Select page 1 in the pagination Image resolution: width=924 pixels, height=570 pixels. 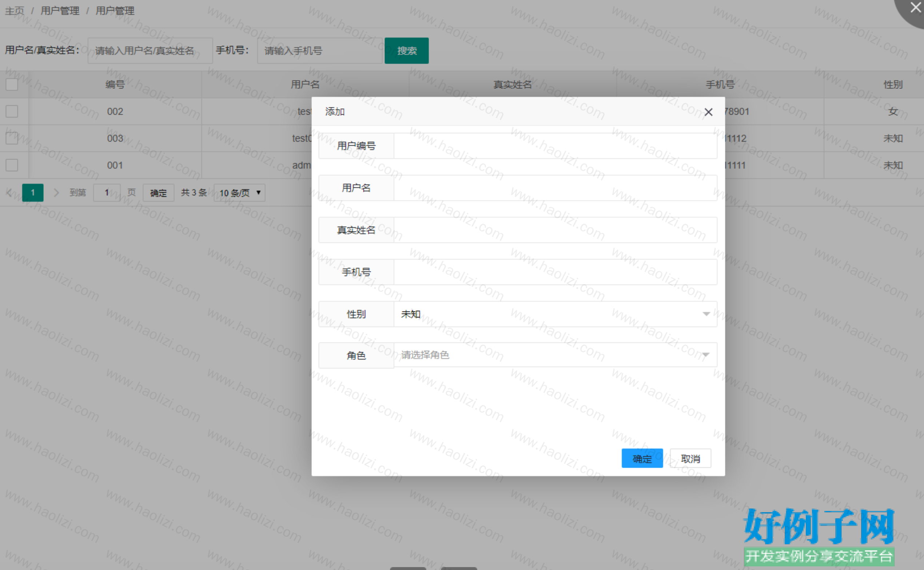coord(33,193)
